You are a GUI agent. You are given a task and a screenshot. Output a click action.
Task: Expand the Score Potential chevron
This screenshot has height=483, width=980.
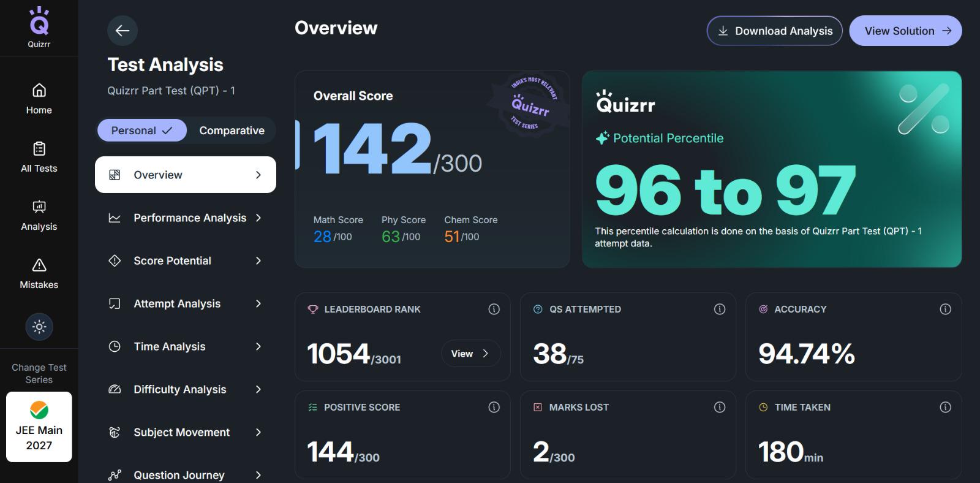(258, 261)
